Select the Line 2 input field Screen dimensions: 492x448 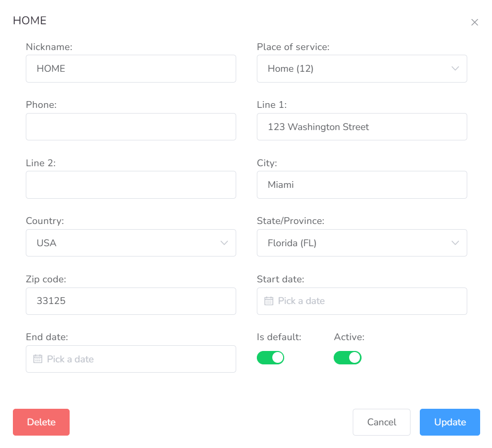pyautogui.click(x=130, y=185)
